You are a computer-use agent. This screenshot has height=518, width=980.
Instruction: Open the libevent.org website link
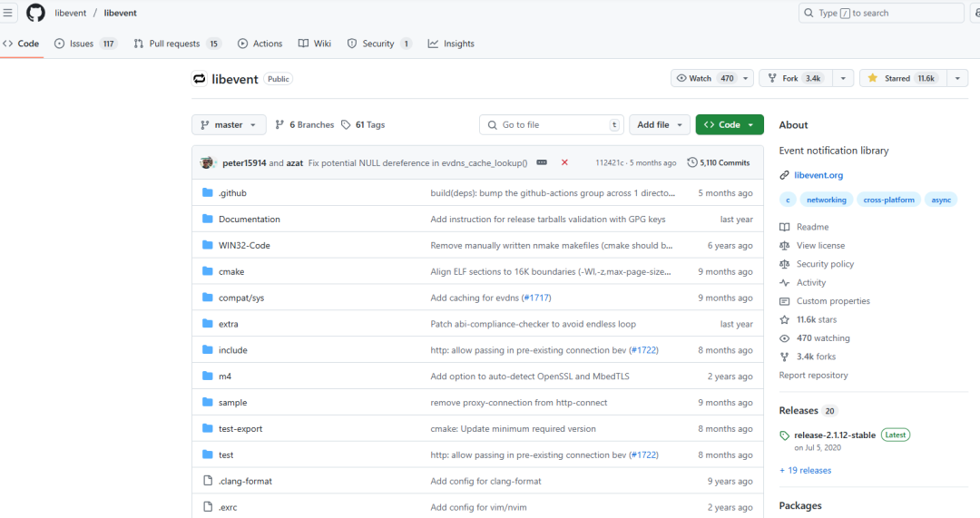818,175
